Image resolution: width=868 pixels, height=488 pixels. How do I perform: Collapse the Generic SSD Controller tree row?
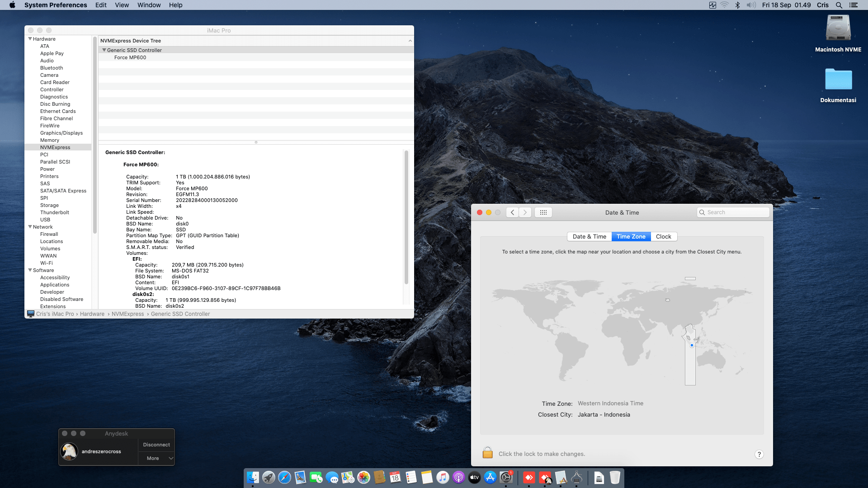(104, 50)
